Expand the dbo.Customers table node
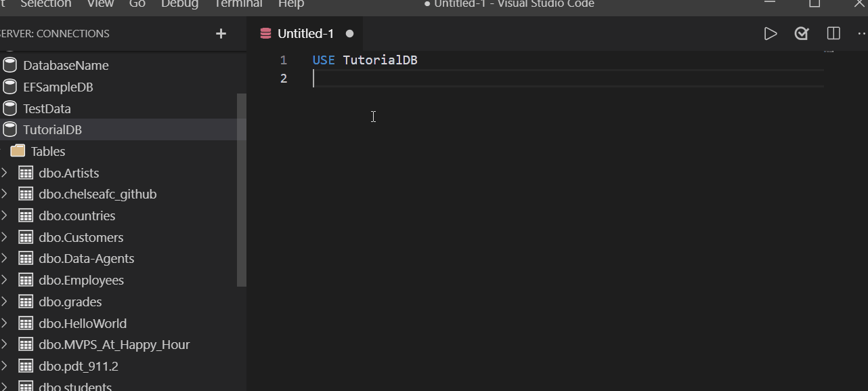This screenshot has height=391, width=868. (x=5, y=236)
